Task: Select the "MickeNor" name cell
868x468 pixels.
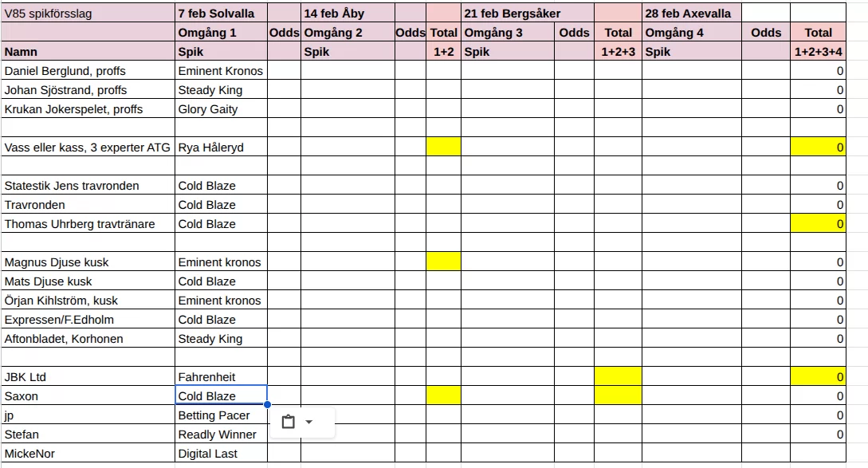Action: [88, 454]
